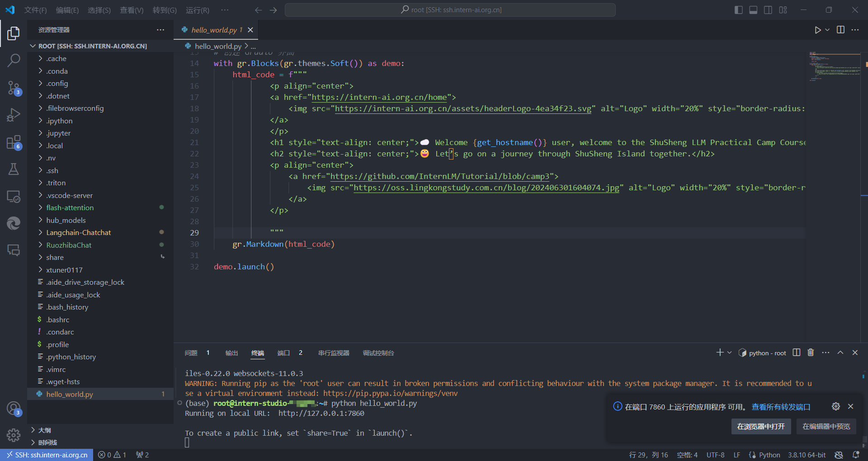The width and height of the screenshot is (868, 461).
Task: Expand the flash-attention folder
Action: 70,207
